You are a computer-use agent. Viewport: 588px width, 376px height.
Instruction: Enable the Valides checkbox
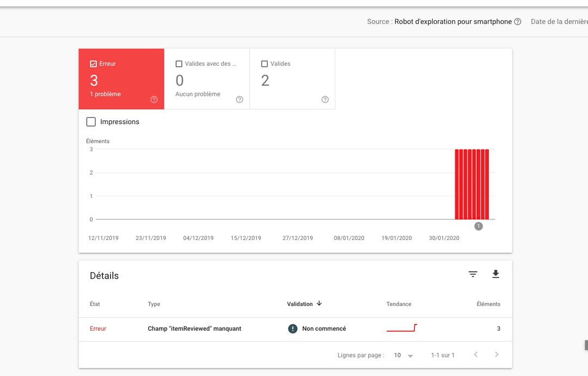click(x=265, y=64)
